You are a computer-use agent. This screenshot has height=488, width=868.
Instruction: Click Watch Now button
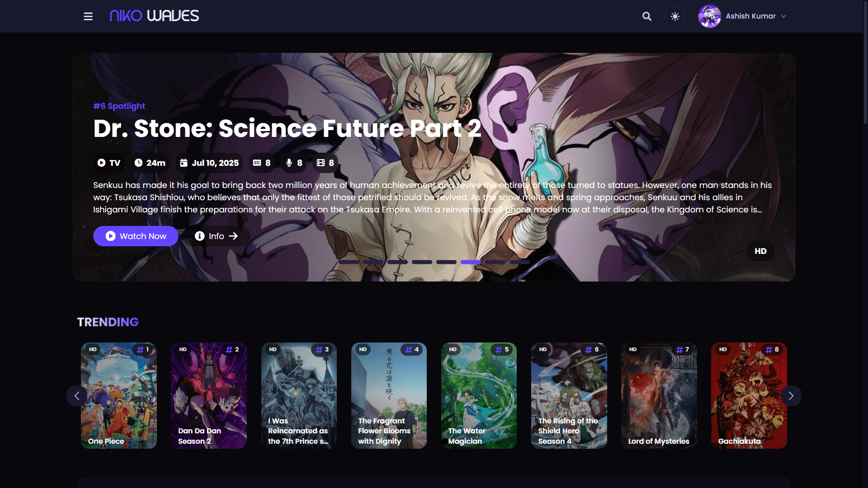point(136,236)
